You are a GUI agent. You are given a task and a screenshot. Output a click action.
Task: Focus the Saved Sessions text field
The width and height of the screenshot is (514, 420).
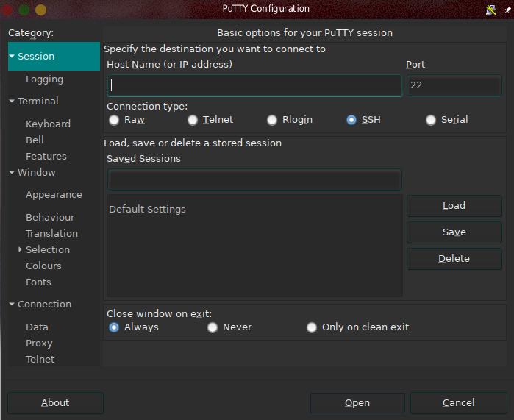254,180
